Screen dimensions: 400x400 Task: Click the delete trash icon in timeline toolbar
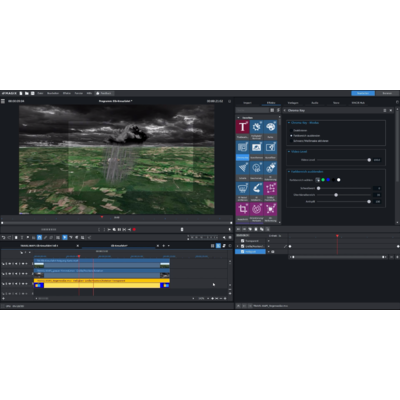pyautogui.click(x=16, y=237)
